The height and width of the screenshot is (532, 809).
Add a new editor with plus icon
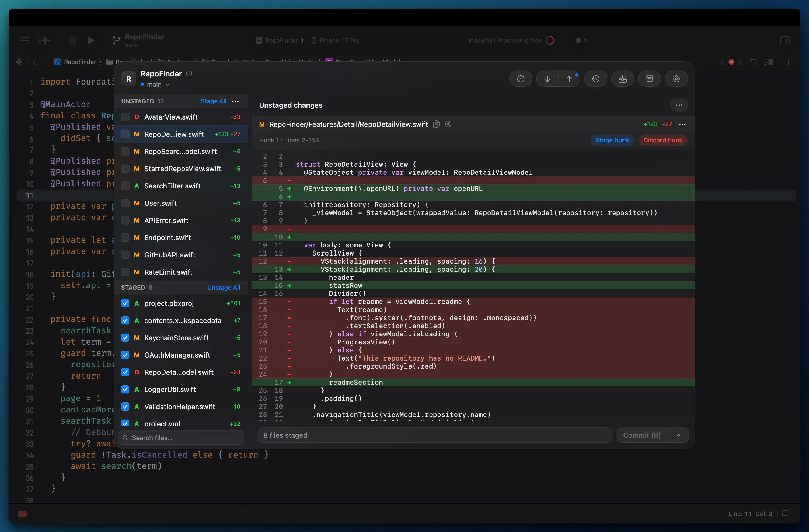pos(788,62)
